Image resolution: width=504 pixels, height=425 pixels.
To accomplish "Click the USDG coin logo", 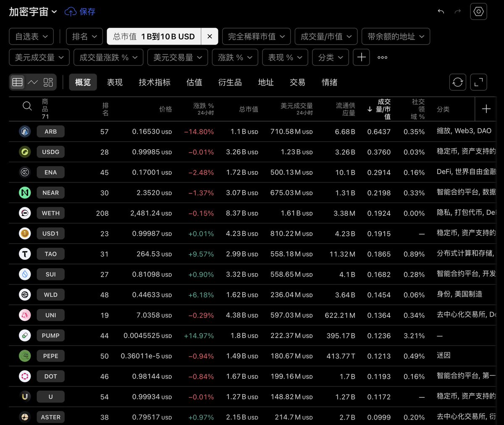I will tap(25, 152).
